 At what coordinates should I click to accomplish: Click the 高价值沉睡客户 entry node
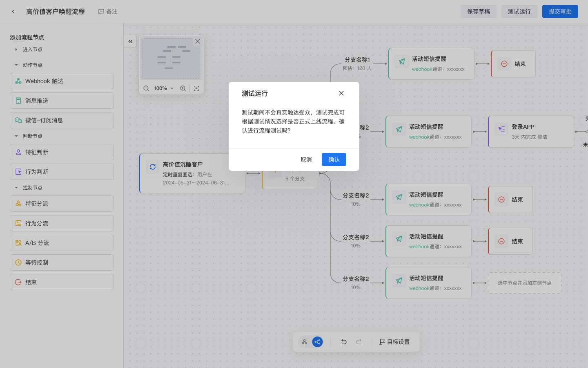(x=192, y=173)
